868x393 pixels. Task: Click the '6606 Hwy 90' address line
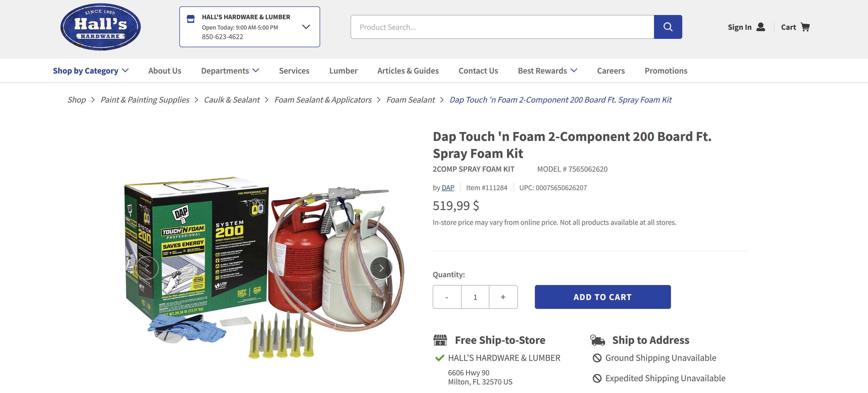[469, 373]
